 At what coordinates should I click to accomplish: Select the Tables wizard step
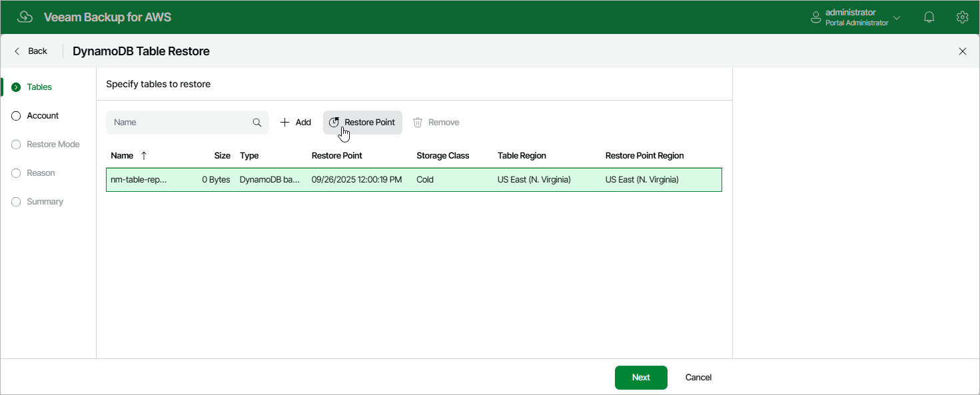click(x=39, y=87)
